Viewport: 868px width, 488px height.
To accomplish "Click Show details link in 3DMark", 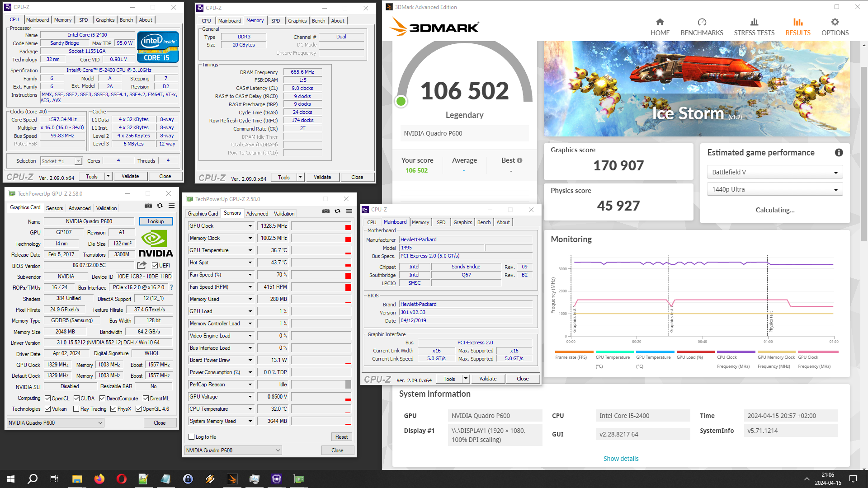I will click(621, 459).
